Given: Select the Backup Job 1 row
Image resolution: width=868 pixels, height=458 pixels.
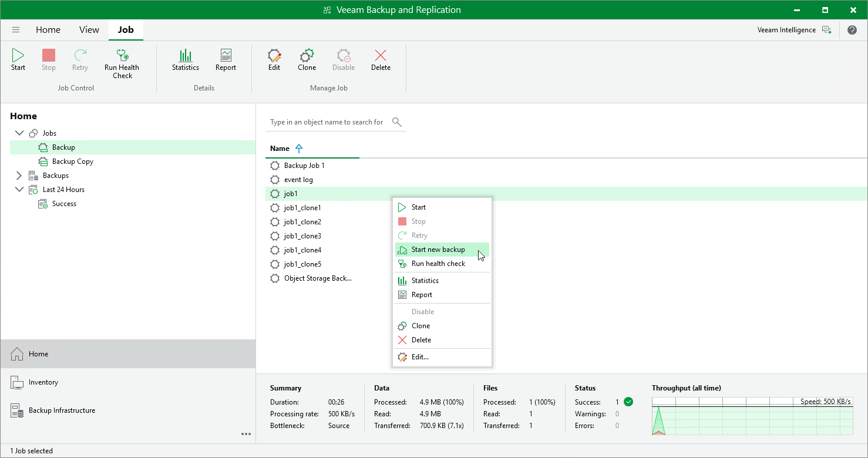Looking at the screenshot, I should 566,166.
